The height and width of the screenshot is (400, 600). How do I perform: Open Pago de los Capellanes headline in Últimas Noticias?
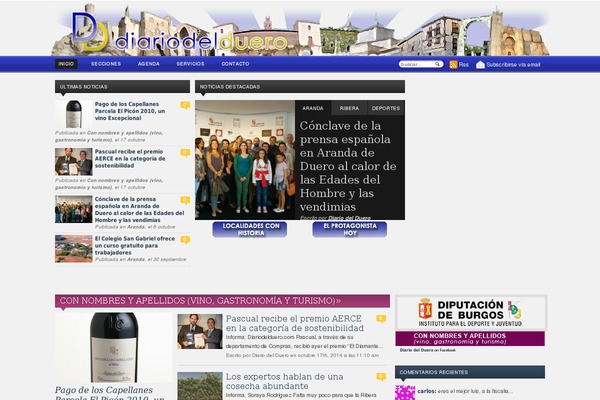point(130,111)
